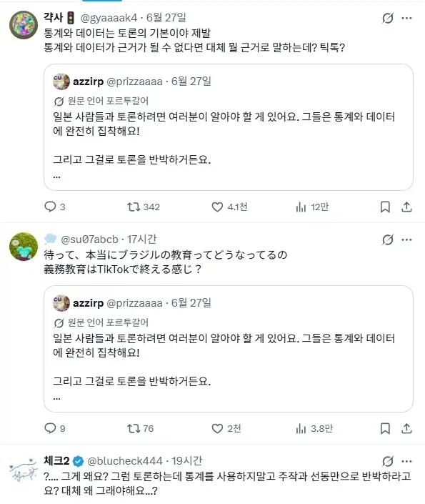Open @gyaaaak4 profile handle link

[x=109, y=18]
